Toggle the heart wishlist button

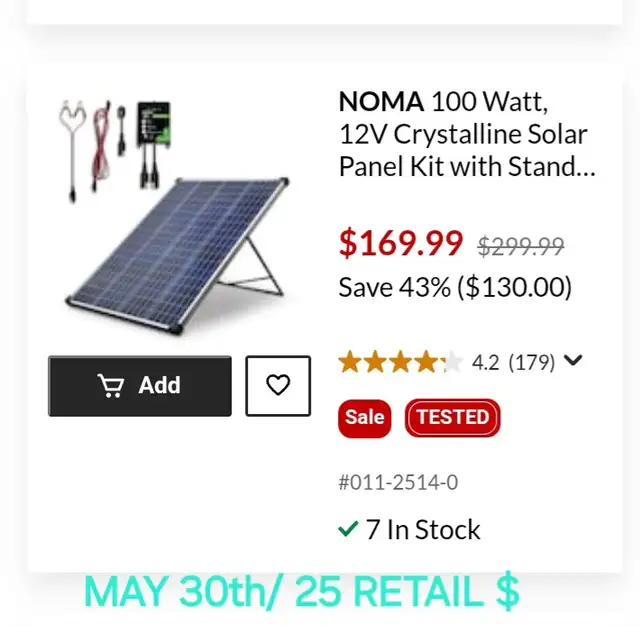point(278,386)
